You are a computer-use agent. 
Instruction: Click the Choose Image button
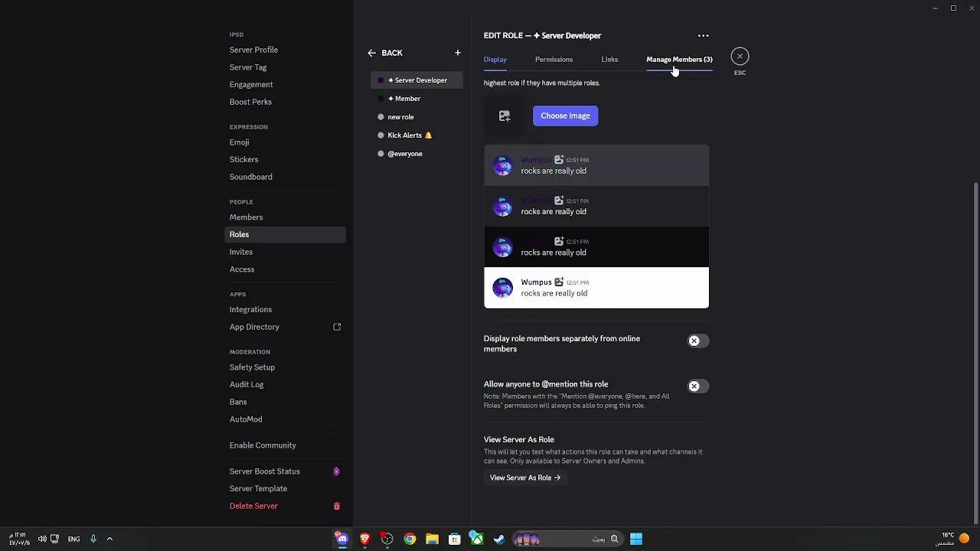pos(565,116)
